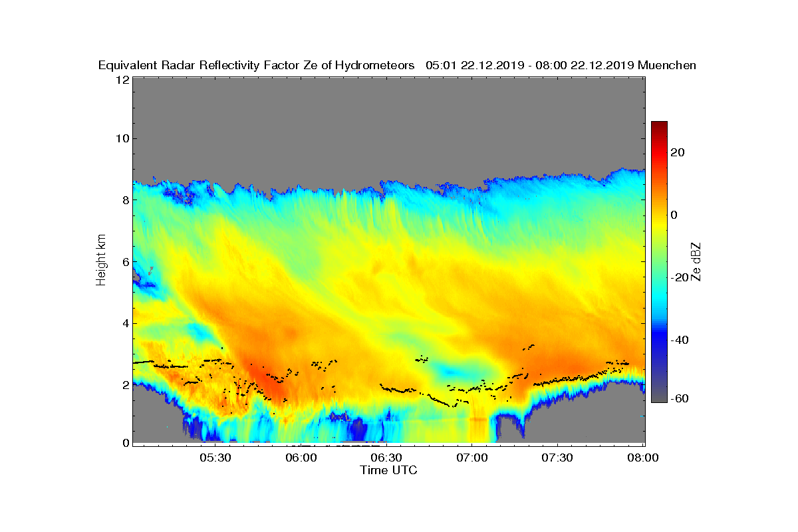Click the 08:00 time tick label

coord(643,458)
